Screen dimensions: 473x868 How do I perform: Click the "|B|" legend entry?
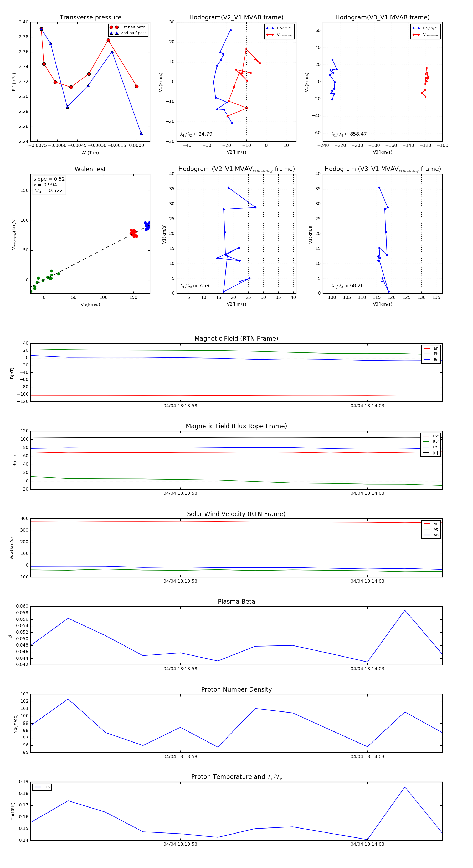tap(431, 453)
